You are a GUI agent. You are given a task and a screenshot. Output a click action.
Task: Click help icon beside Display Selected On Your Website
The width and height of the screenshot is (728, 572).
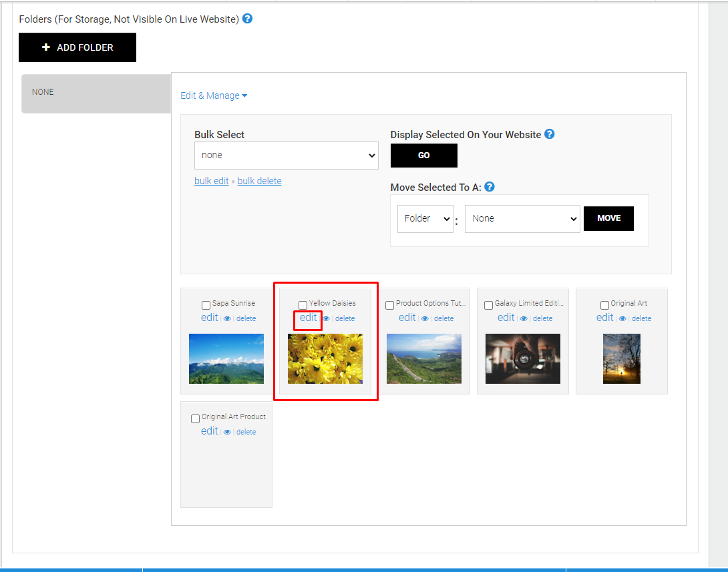[x=549, y=133]
